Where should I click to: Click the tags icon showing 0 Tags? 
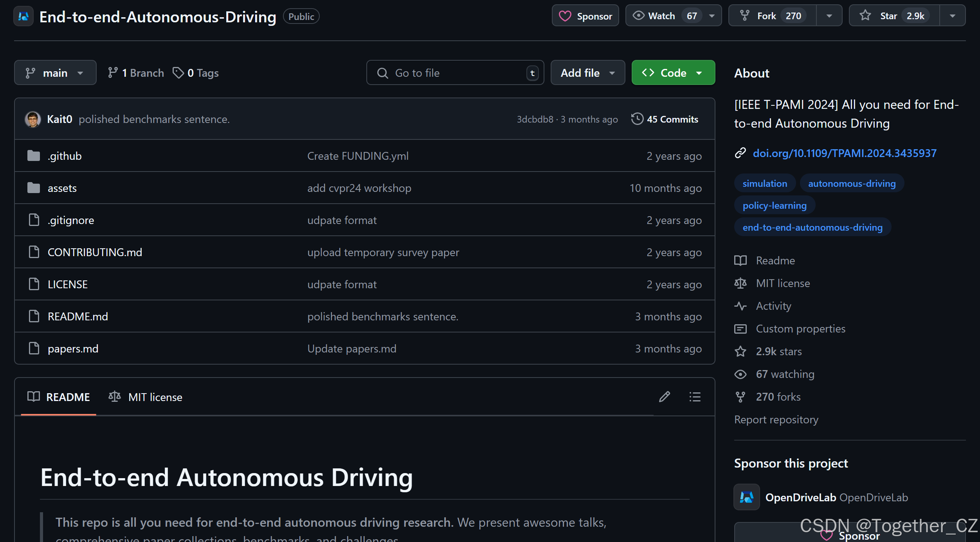(178, 73)
